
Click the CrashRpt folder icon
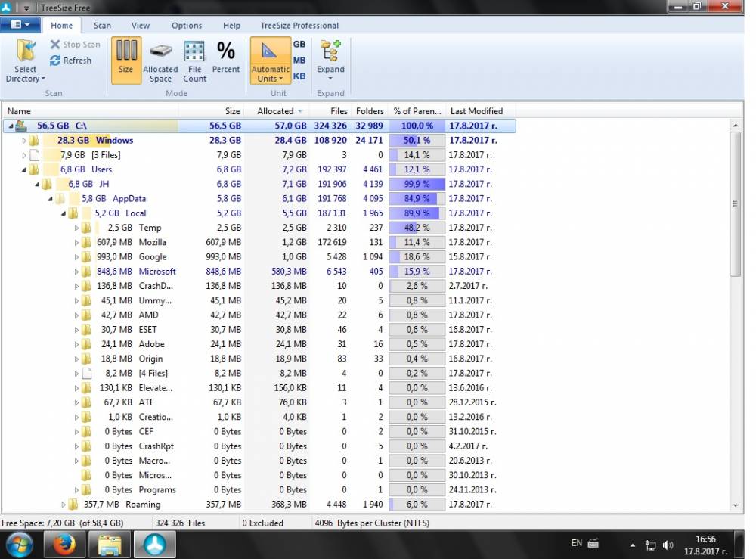point(86,446)
